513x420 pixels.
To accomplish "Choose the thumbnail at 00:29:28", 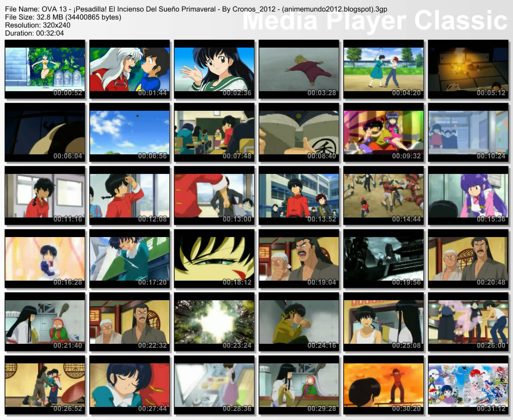I will tap(299, 385).
